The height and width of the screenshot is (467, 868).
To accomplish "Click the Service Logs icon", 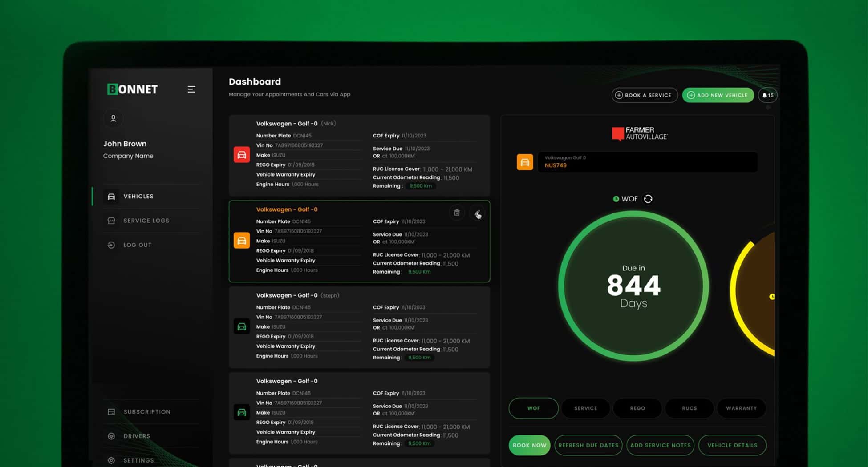I will pos(111,221).
